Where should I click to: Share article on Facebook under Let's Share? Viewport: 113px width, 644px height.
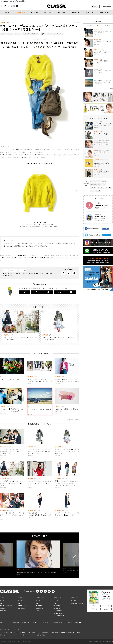point(63,273)
